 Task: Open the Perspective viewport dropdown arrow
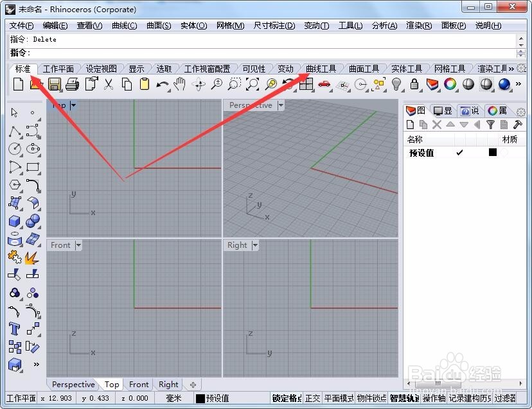[281, 105]
